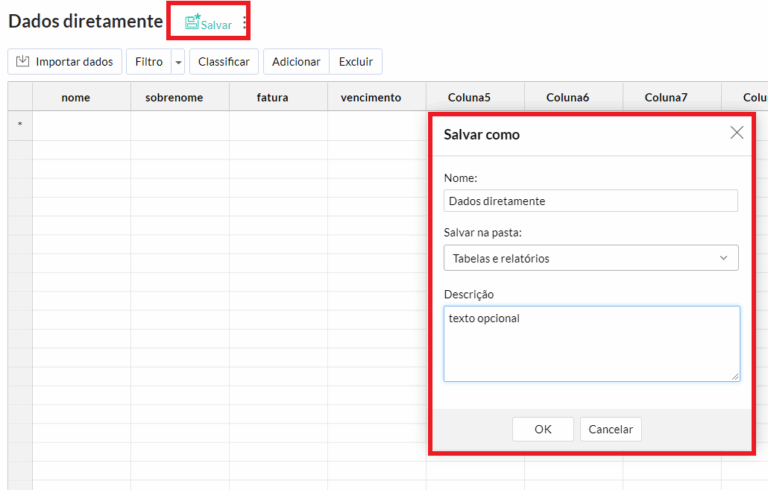Click the Dados diretamente title
The height and width of the screenshot is (490, 768).
click(x=86, y=22)
